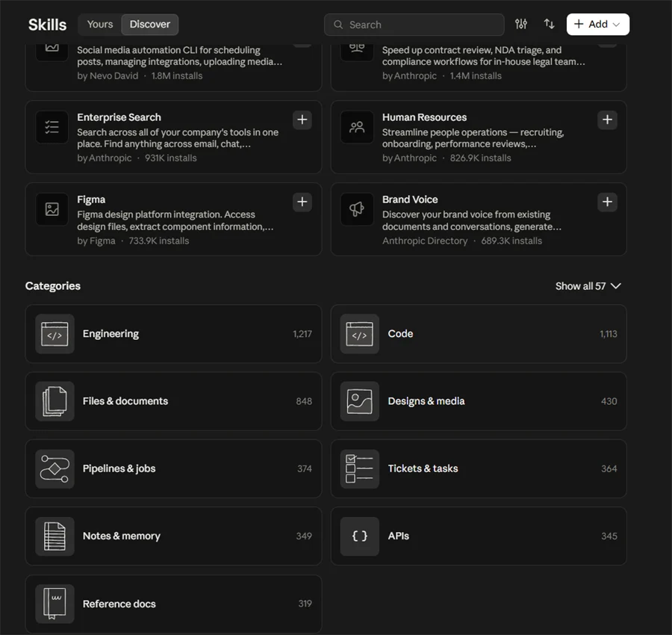Click the 'Anthropic Directory' text
The height and width of the screenshot is (635, 672).
coord(425,241)
